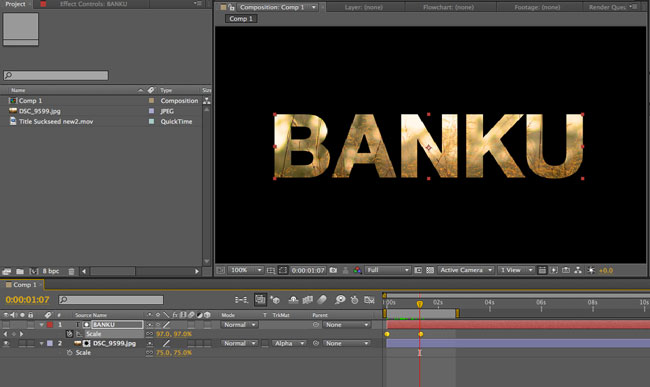Click the Scale stopwatch for BANKU layer
Screen dimensions: 650x387
pyautogui.click(x=69, y=334)
